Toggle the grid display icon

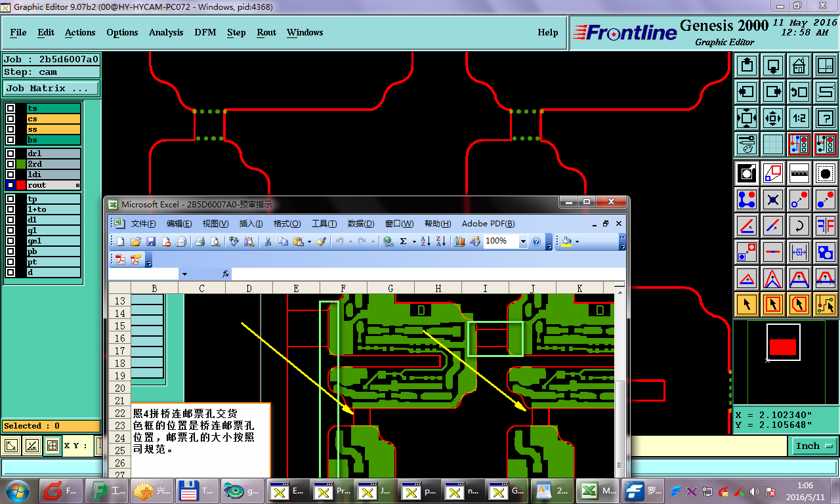tap(773, 144)
